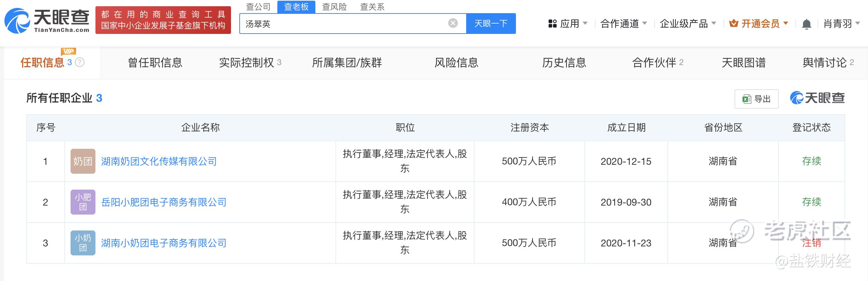Click 湖南省 in the 2019-09-30 row

[723, 202]
